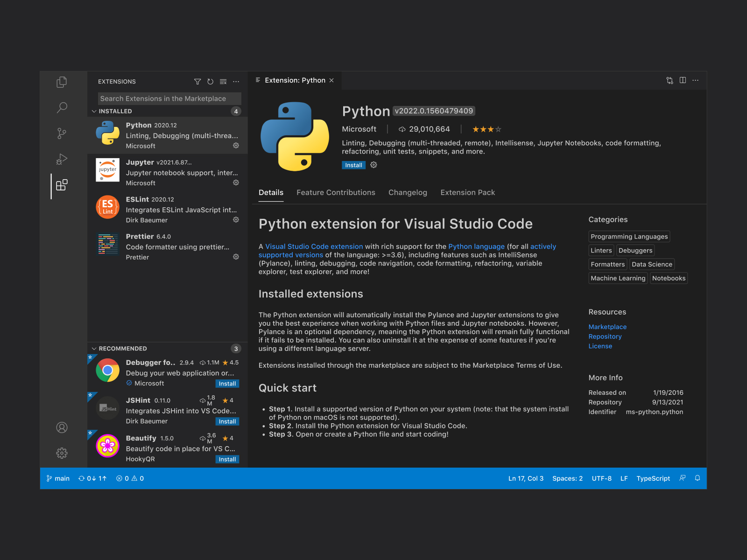Filter the extensions list
747x560 pixels.
[197, 81]
